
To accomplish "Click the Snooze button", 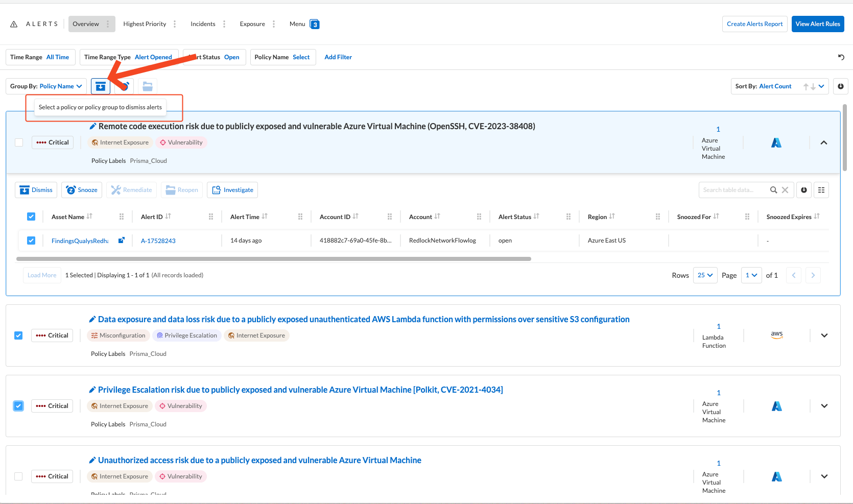I will [82, 190].
